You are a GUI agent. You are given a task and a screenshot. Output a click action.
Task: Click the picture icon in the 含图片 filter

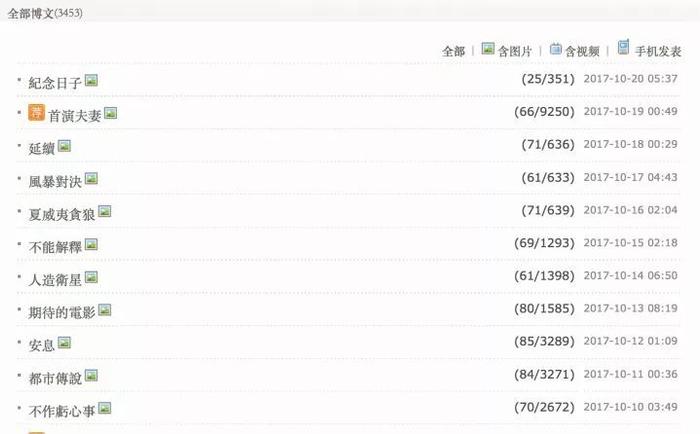pyautogui.click(x=488, y=48)
